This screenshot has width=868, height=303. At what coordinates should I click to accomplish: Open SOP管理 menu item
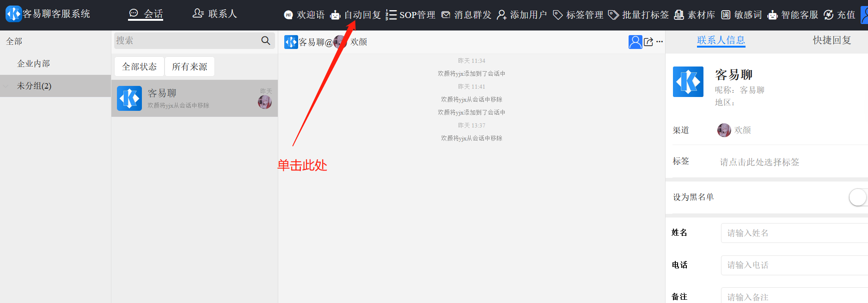[410, 15]
